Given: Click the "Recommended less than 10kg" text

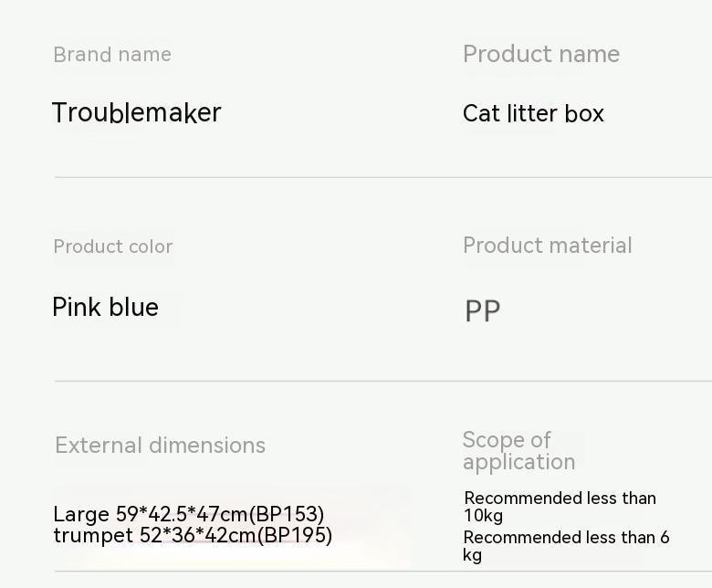Looking at the screenshot, I should coord(560,507).
